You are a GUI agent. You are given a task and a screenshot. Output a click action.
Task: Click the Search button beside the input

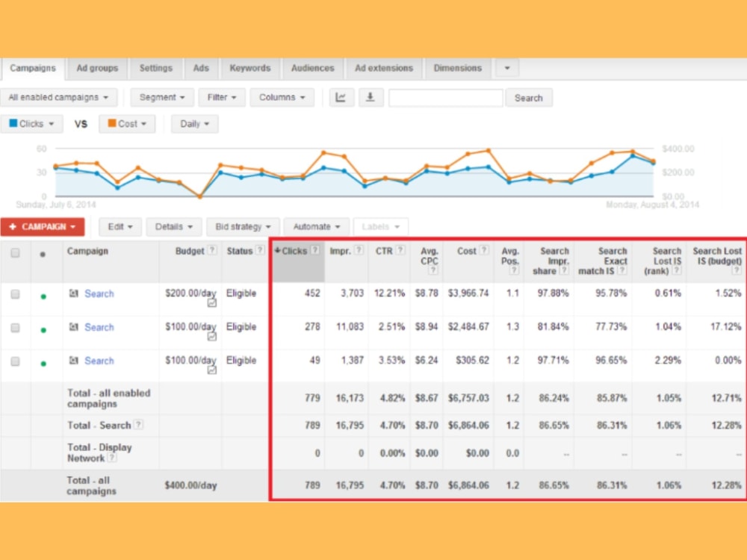point(529,98)
